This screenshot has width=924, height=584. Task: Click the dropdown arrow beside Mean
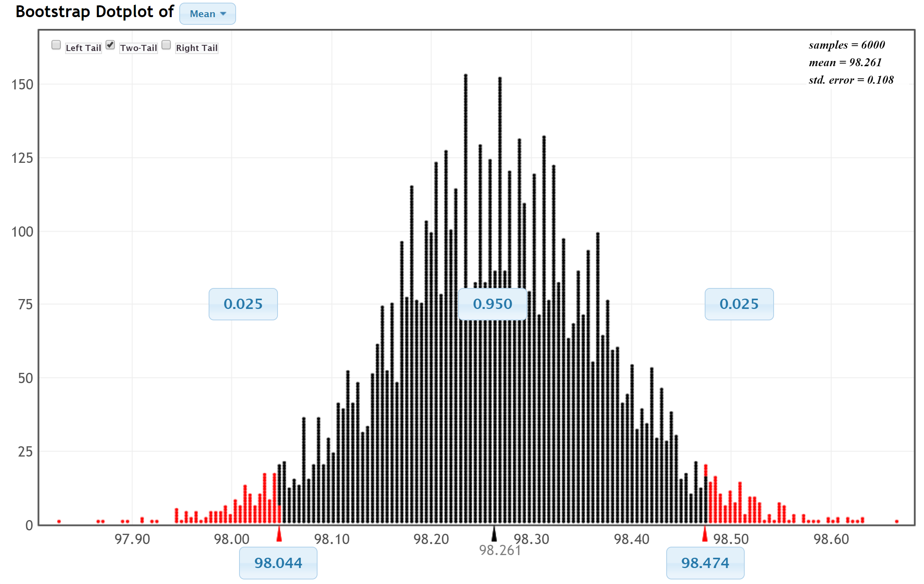[224, 14]
